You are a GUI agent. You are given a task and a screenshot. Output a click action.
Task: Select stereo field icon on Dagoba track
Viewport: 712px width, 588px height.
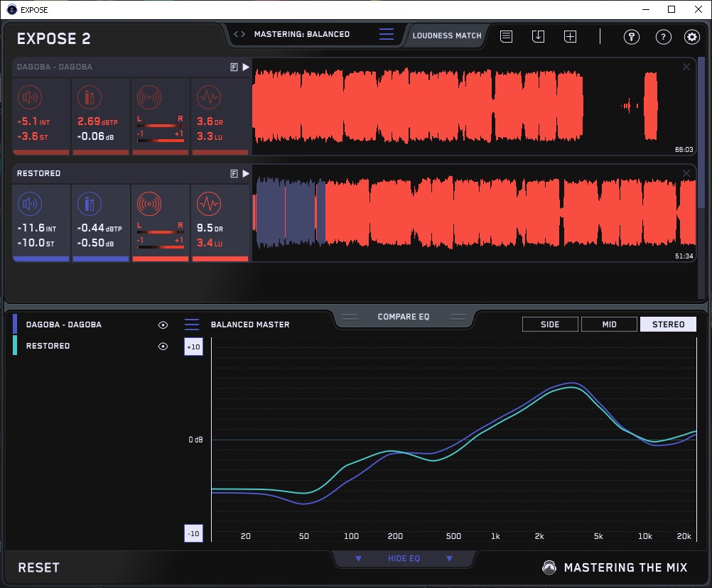[x=149, y=97]
